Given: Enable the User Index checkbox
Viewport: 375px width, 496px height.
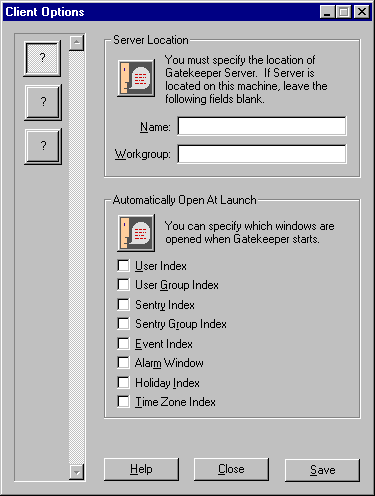Looking at the screenshot, I should pyautogui.click(x=123, y=266).
